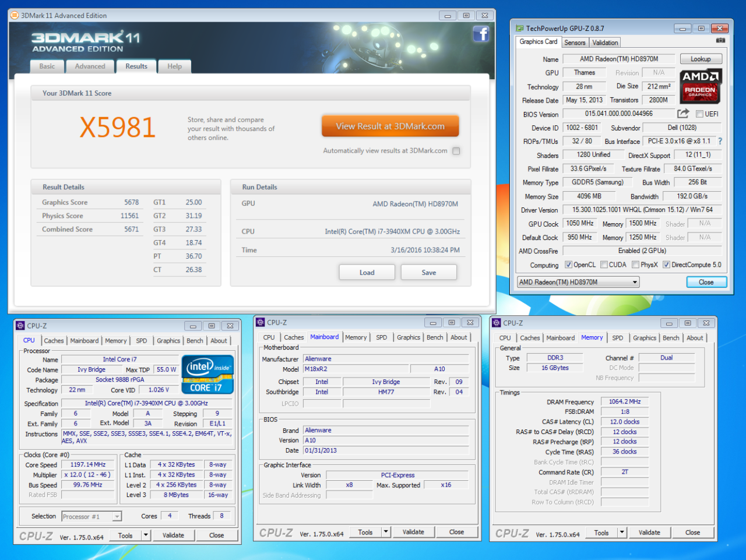Open Caches tab in left CPU-Z window

[54, 341]
